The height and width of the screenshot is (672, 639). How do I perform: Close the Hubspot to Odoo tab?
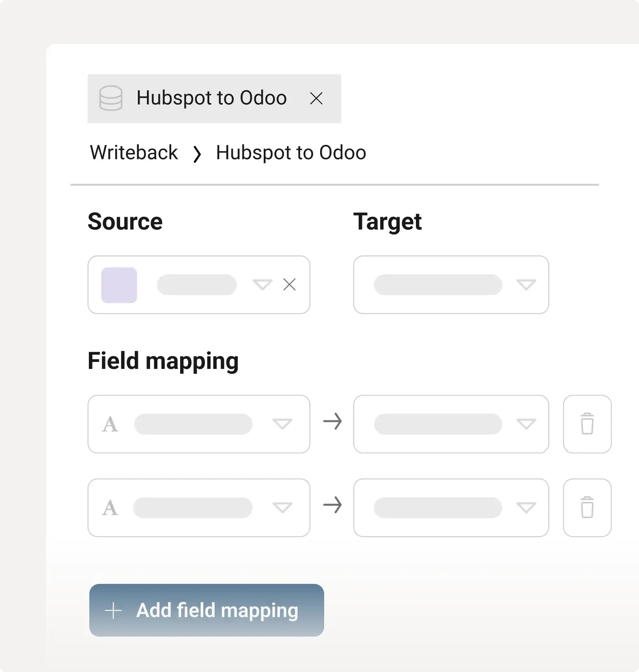[316, 98]
